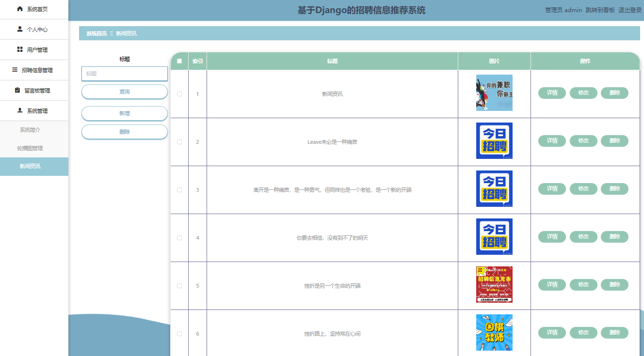Click 删除 for row 1 新闻资讯
The height and width of the screenshot is (356, 644).
point(614,93)
